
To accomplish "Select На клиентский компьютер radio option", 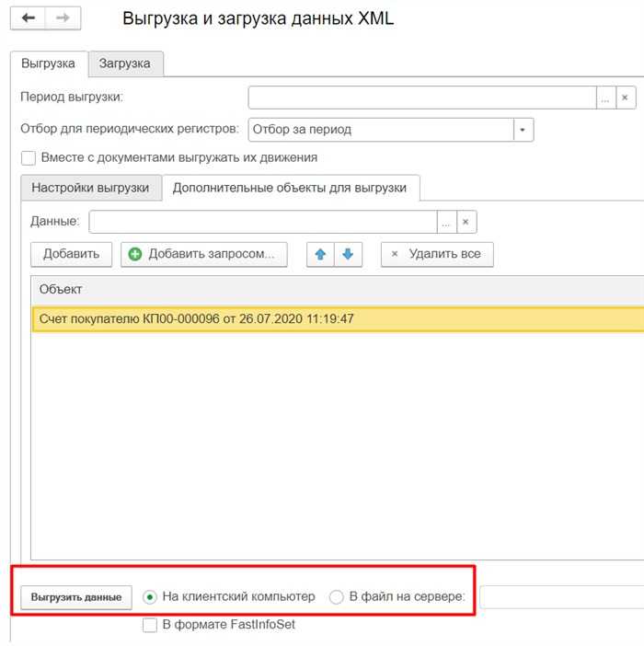I will pos(149,596).
